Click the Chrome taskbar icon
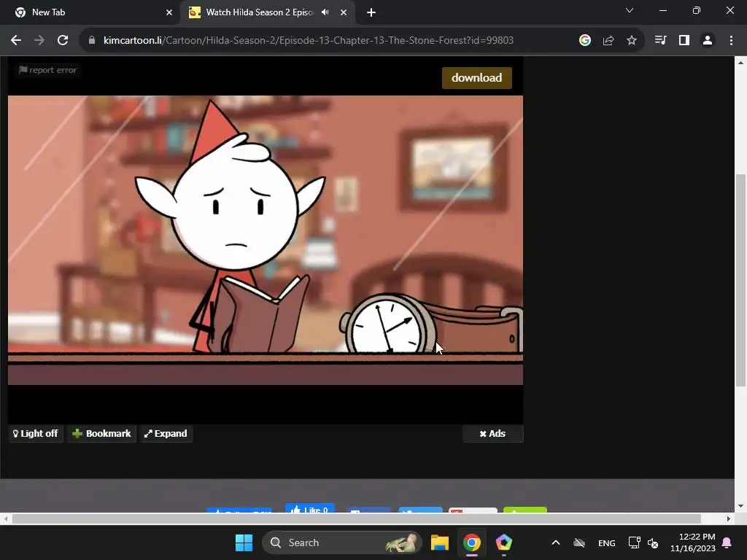This screenshot has width=747, height=560. click(472, 542)
